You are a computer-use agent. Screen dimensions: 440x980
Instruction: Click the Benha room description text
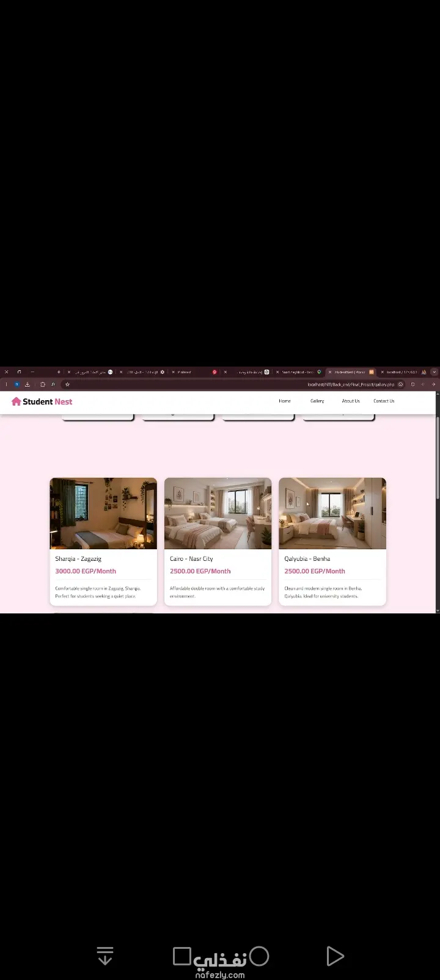323,592
